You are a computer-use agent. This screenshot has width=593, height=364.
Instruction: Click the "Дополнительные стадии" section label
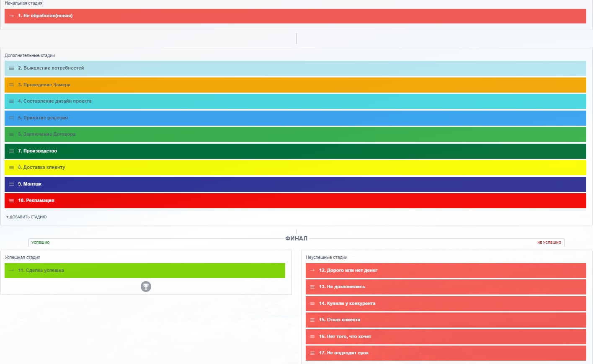pos(30,55)
